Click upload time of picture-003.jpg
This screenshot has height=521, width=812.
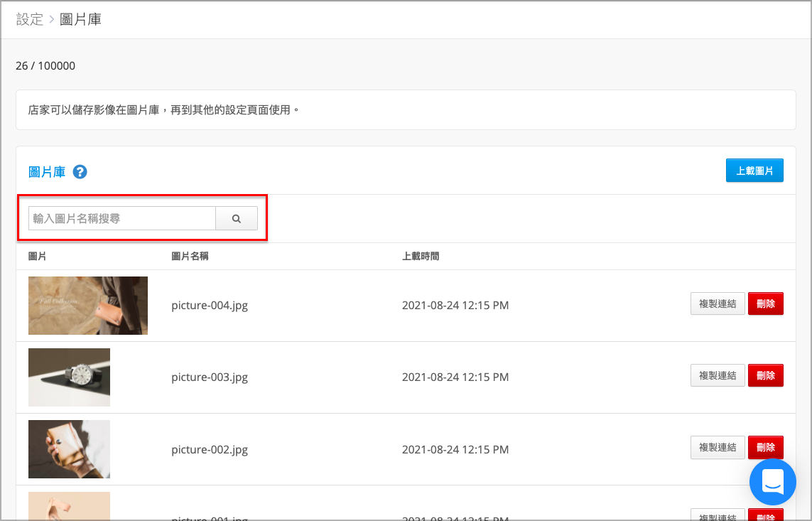tap(455, 377)
